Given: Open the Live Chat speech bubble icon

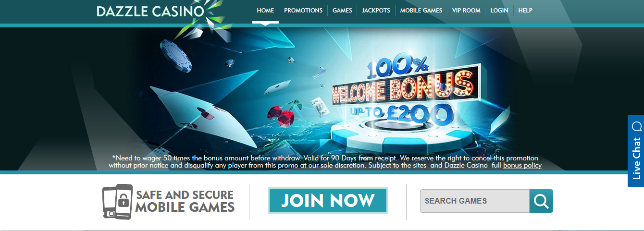Looking at the screenshot, I should tap(637, 126).
